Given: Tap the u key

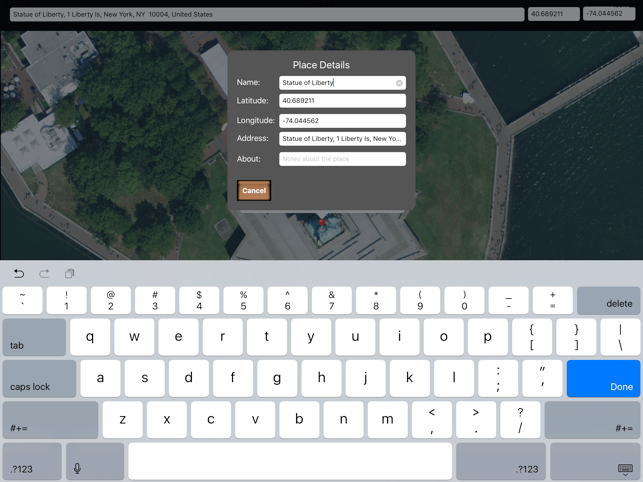Looking at the screenshot, I should pyautogui.click(x=355, y=337).
